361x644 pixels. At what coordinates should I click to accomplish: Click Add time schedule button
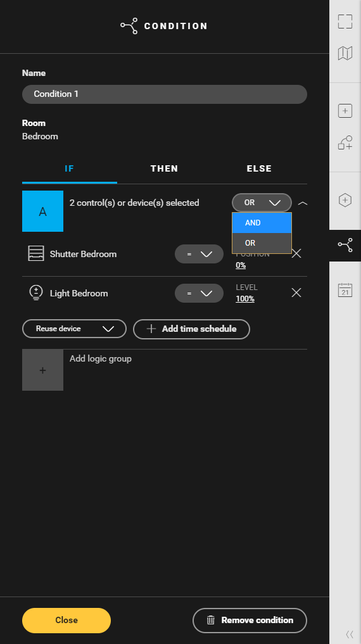pos(191,329)
